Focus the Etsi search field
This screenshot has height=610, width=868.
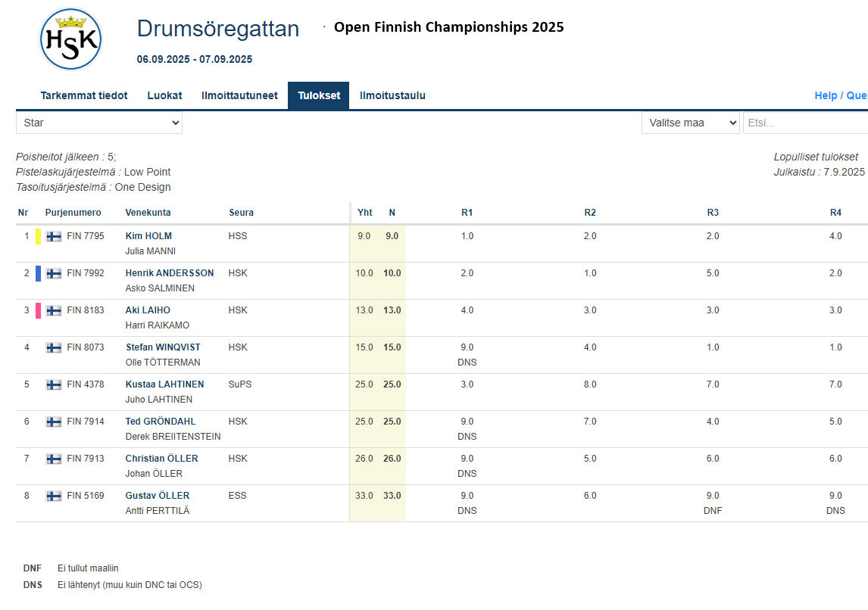pos(804,123)
